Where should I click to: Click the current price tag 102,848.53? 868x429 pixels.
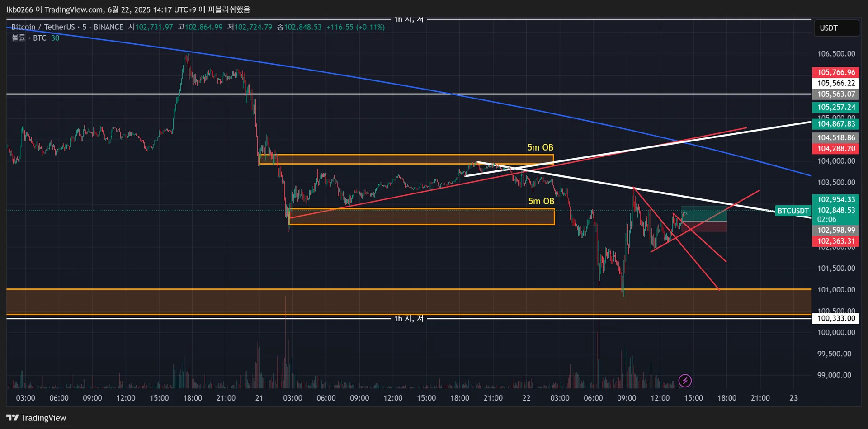[835, 210]
